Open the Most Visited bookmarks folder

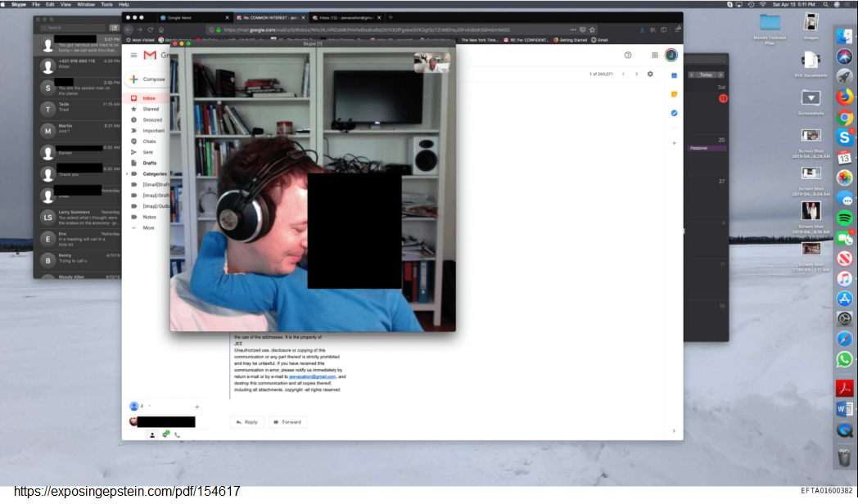[141, 40]
